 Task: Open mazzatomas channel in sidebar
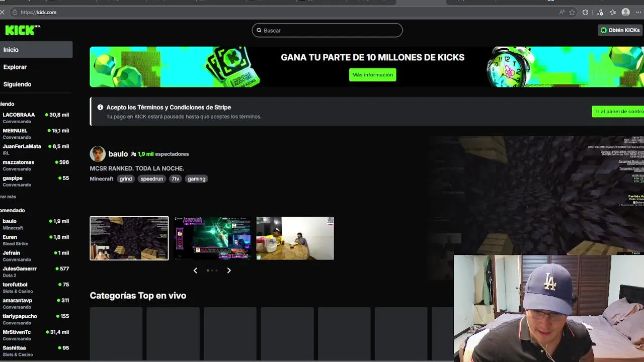(36, 165)
